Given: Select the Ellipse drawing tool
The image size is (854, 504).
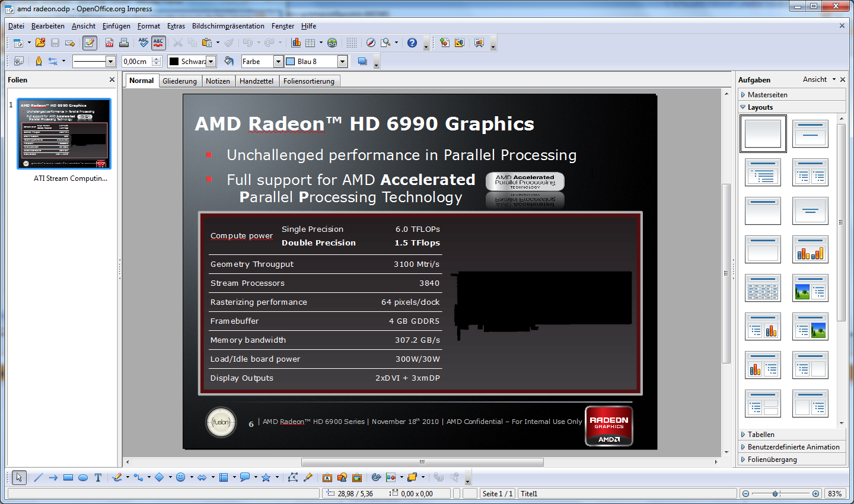Looking at the screenshot, I should pyautogui.click(x=83, y=477).
